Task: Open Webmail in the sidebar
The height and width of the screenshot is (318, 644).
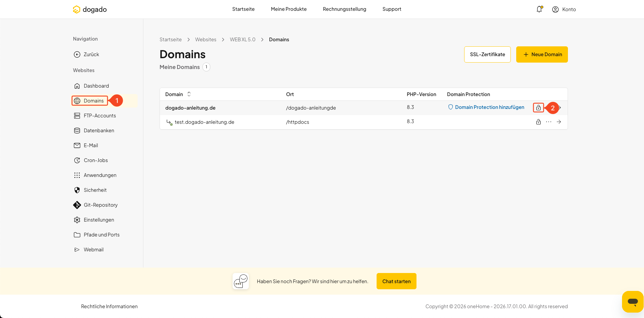Action: tap(89, 250)
